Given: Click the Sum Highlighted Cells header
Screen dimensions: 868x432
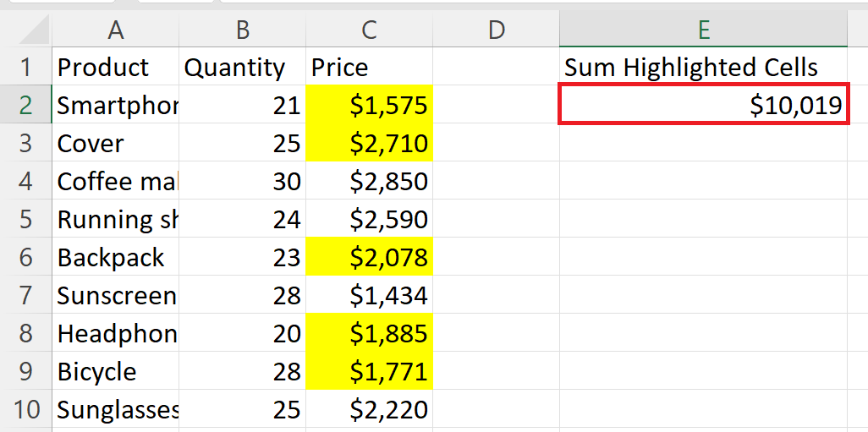Looking at the screenshot, I should pos(703,67).
